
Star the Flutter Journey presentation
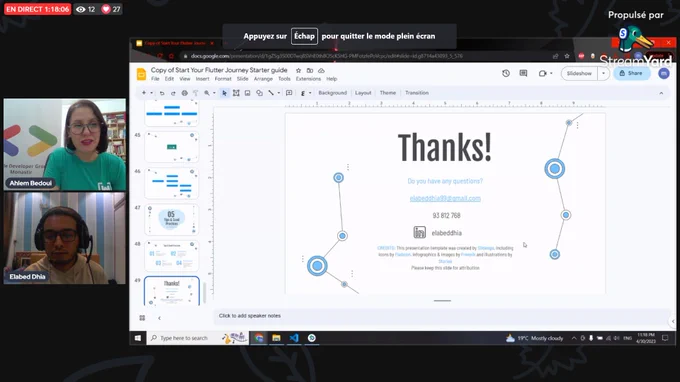(298, 70)
